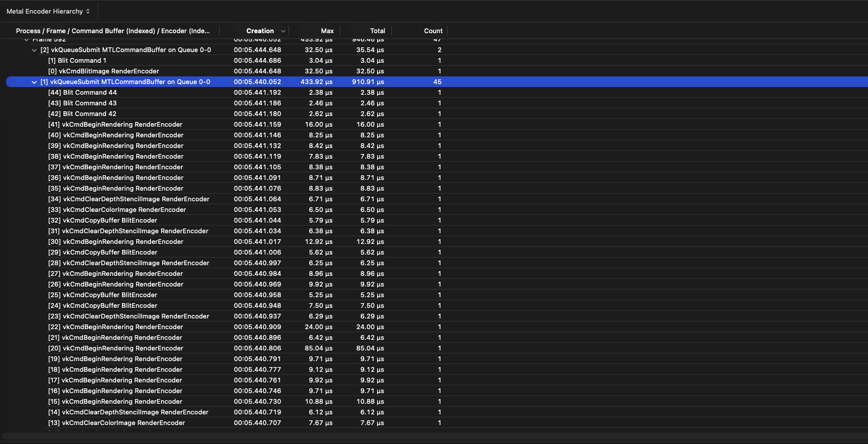Click the 12.92 µs Max cell of encoder [30]

(x=319, y=242)
